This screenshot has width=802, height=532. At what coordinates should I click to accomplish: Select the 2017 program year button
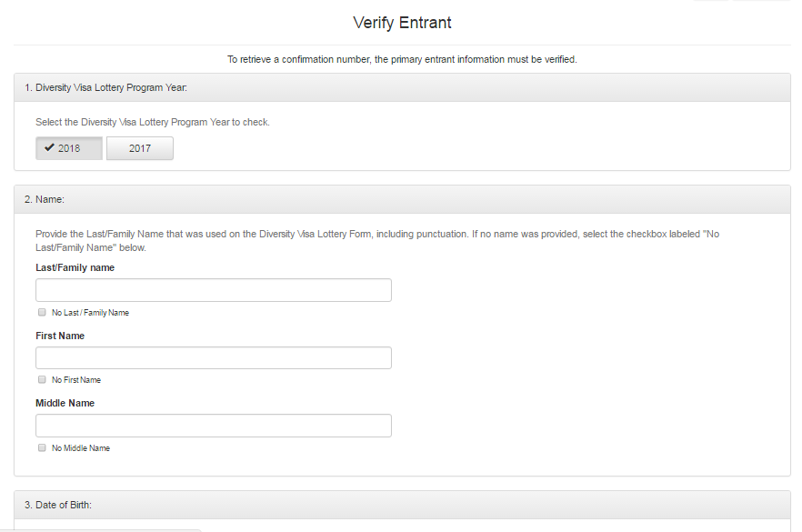(140, 148)
